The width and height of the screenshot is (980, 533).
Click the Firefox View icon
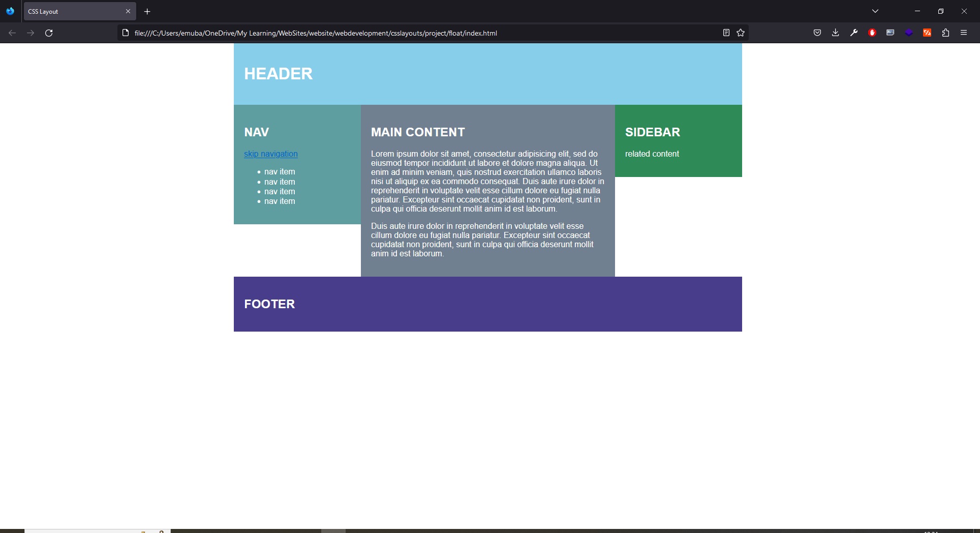(10, 11)
